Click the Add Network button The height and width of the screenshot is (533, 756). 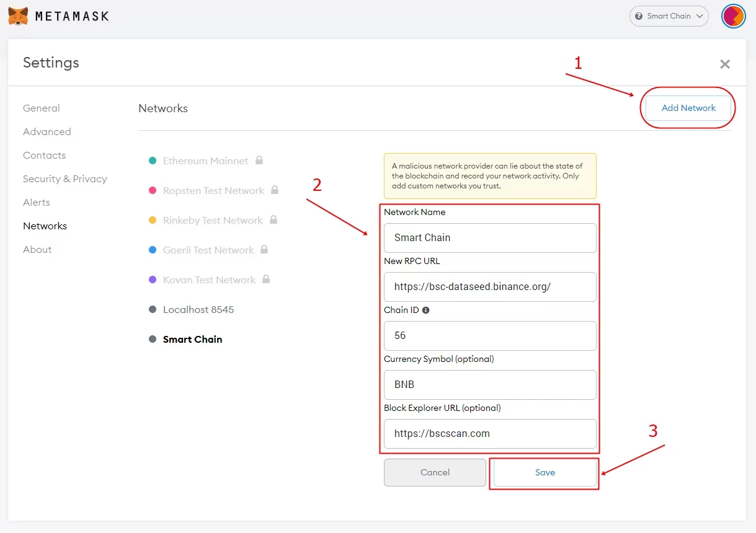coord(688,108)
